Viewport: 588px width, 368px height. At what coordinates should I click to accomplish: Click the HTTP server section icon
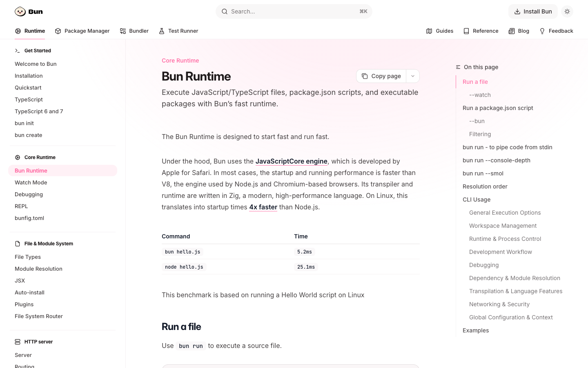[18, 342]
